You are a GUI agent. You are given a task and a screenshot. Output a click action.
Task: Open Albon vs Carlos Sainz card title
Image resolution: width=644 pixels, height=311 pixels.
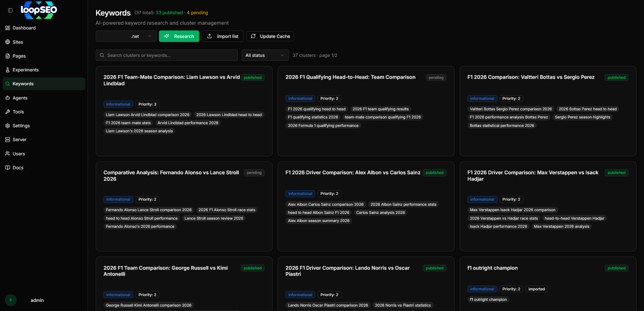tap(353, 173)
